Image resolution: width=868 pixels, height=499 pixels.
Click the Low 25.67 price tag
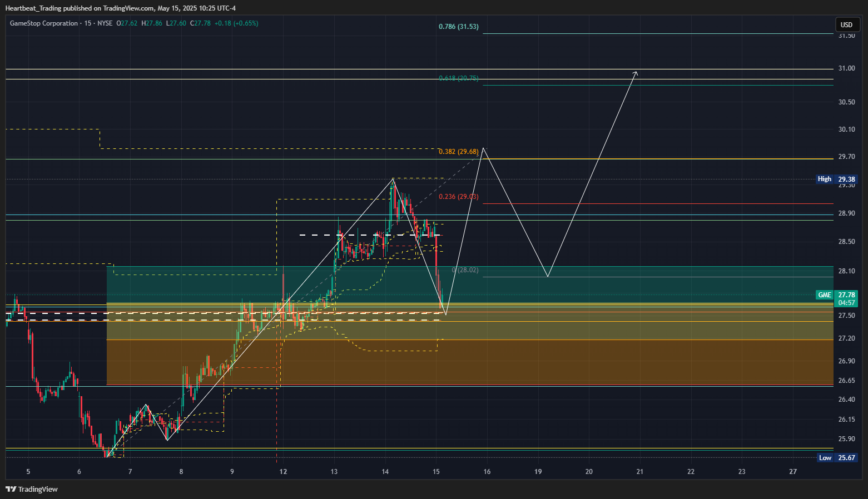click(x=837, y=458)
